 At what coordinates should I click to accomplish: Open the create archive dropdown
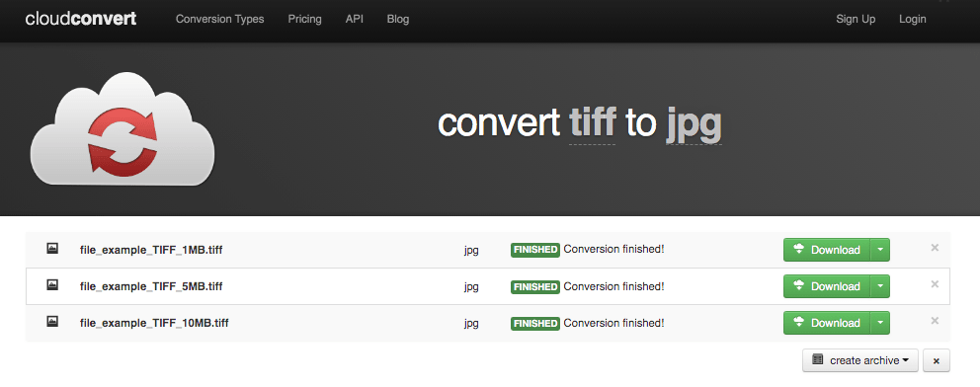pos(860,360)
